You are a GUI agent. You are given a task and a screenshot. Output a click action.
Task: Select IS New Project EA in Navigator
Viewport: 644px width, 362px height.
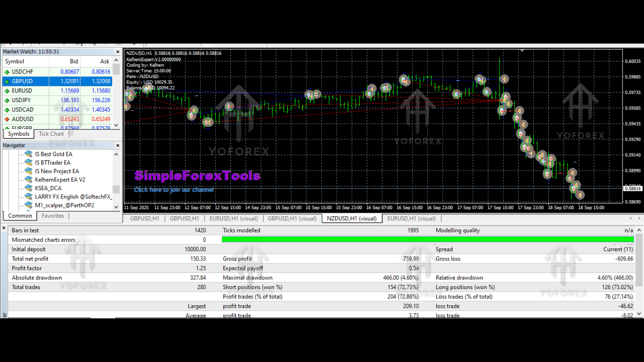[56, 171]
